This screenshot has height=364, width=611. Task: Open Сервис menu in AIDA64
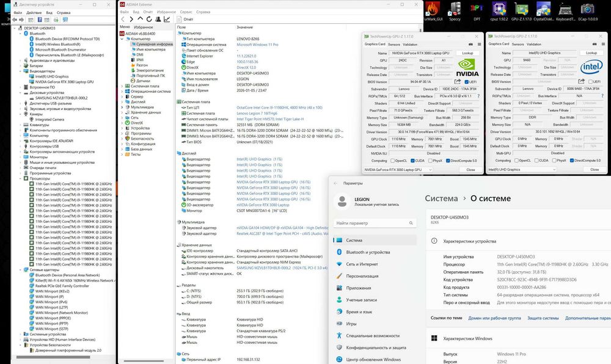click(186, 12)
